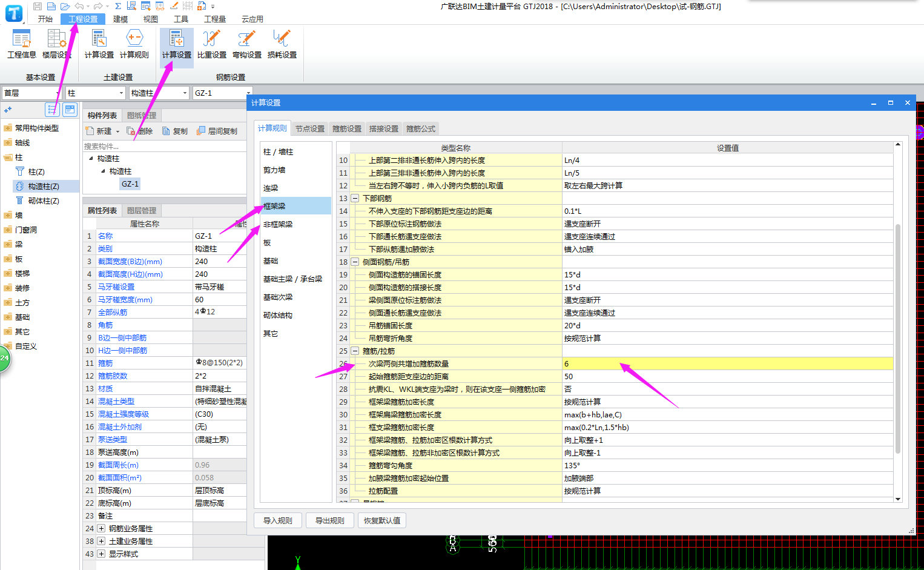The height and width of the screenshot is (570, 924).
Task: Click the open folder icon in quick access bar
Action: pyautogui.click(x=65, y=6)
